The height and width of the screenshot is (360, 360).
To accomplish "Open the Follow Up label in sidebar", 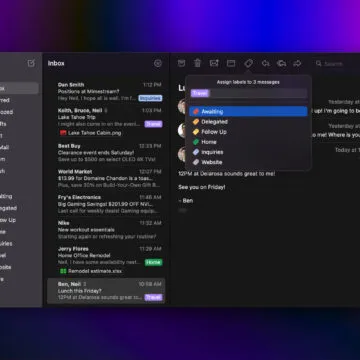I will (8, 220).
